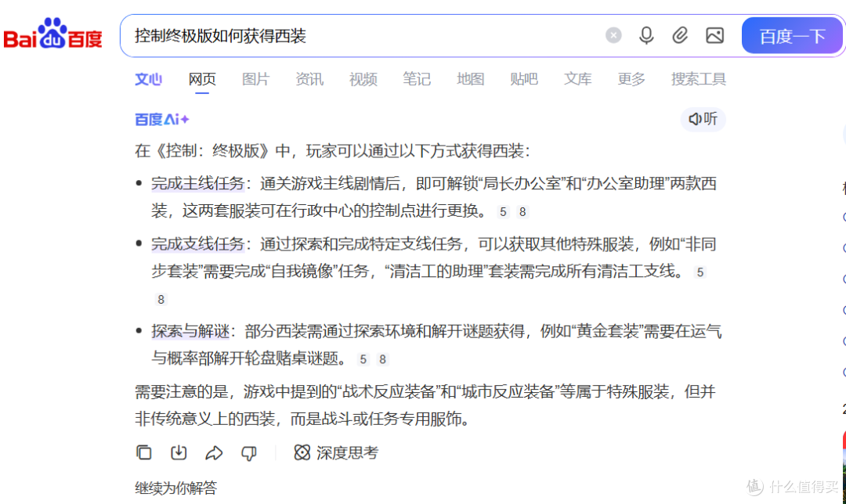
Task: Open the 贴吧 tab
Action: coord(524,79)
